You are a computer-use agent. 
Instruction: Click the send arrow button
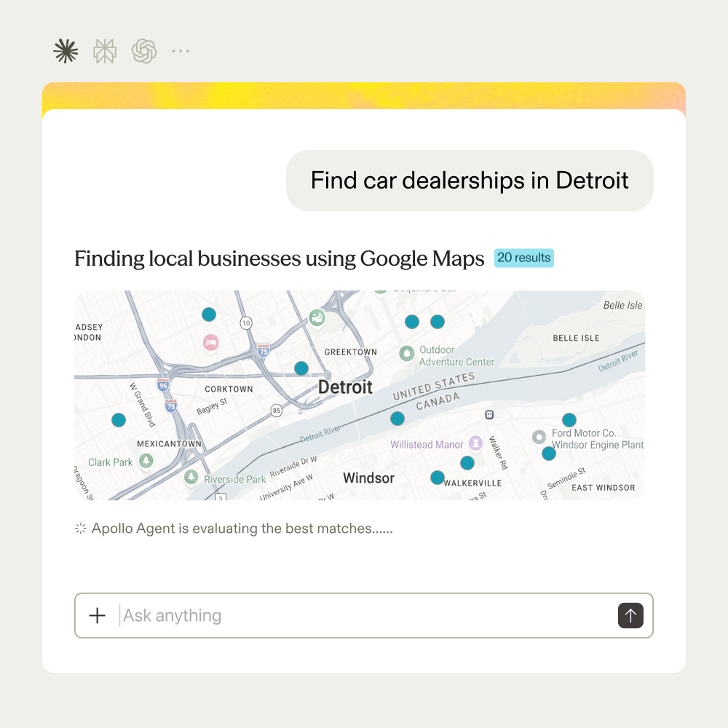(630, 616)
